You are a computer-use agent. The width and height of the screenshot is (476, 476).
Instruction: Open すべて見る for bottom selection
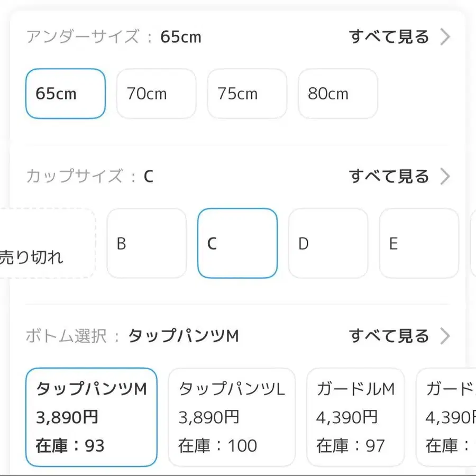click(389, 335)
